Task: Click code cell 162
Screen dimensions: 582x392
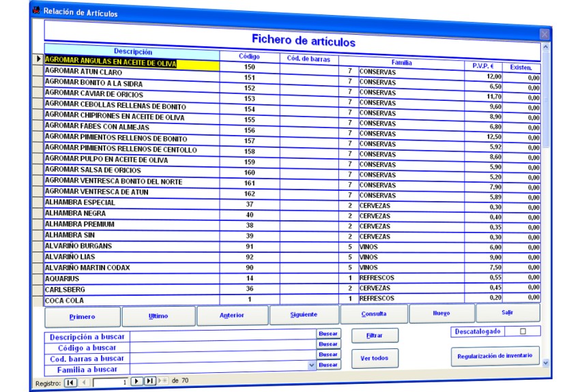Action: click(250, 194)
